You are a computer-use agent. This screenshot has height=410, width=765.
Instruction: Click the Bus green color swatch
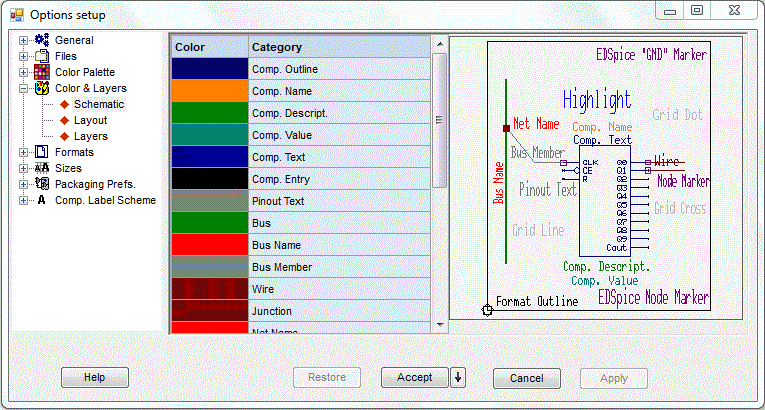pos(210,223)
